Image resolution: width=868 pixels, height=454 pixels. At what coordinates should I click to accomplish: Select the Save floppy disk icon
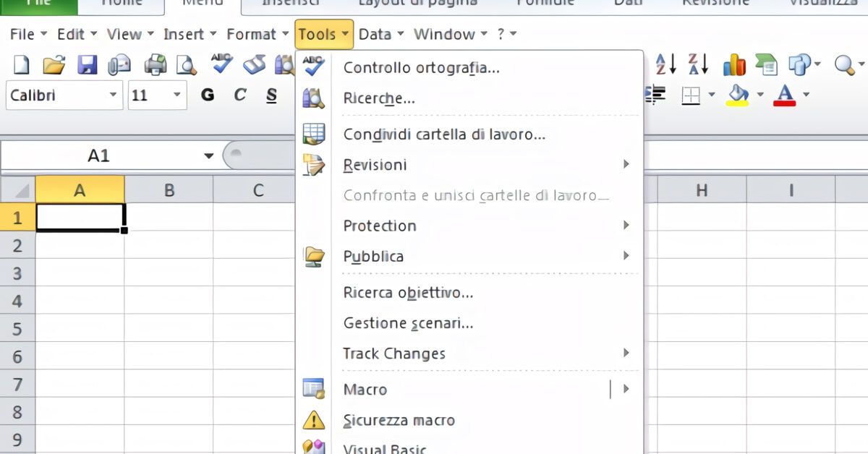[88, 64]
